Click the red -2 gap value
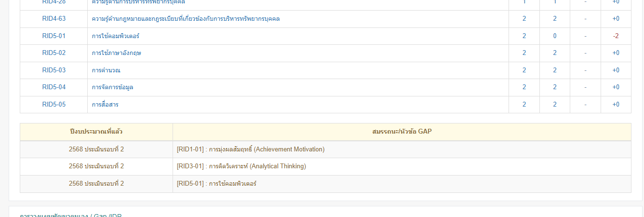 (616, 36)
